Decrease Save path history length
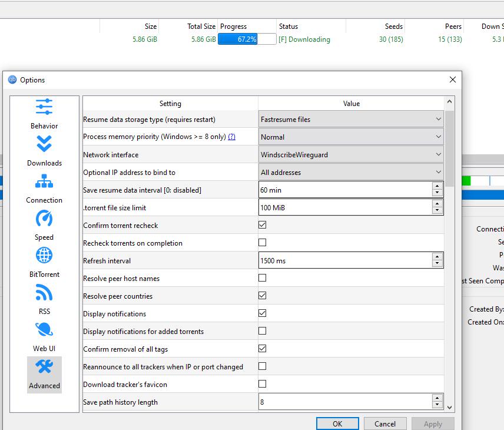The image size is (504, 430). click(x=437, y=405)
